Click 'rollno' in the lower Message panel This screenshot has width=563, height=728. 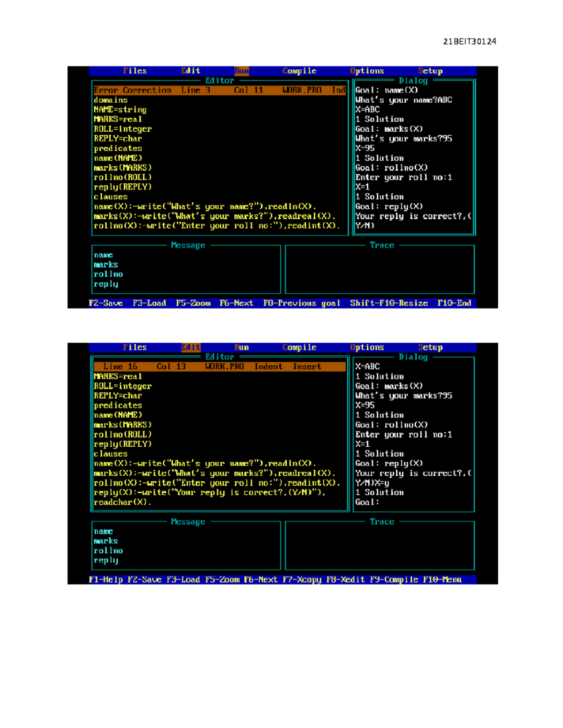[108, 551]
